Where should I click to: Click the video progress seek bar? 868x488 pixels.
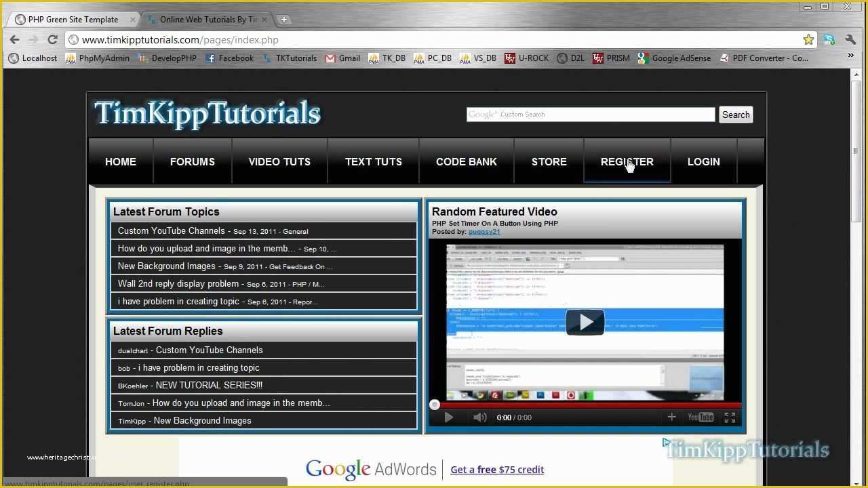585,405
